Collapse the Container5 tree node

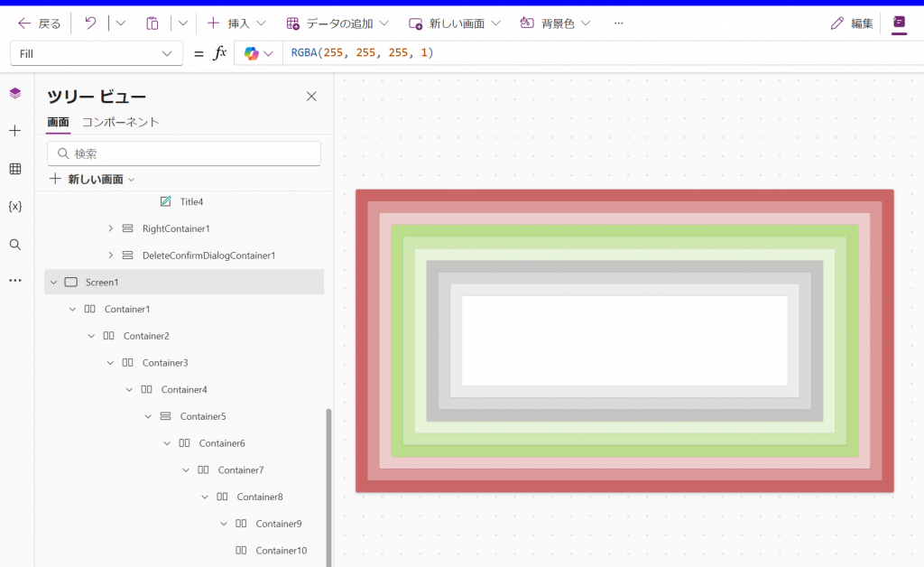coord(148,416)
